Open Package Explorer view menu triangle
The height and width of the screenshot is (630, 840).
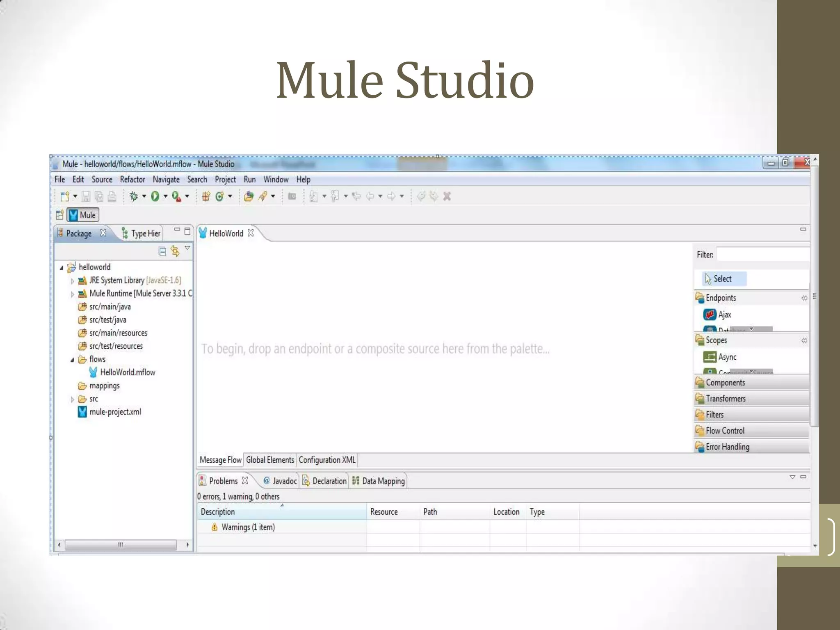point(187,248)
